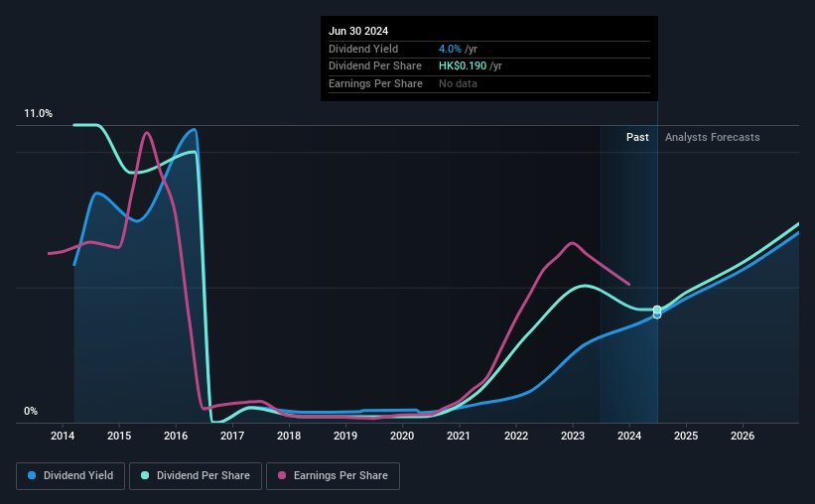Click the 0% y-axis label
815x504 pixels.
tap(31, 412)
